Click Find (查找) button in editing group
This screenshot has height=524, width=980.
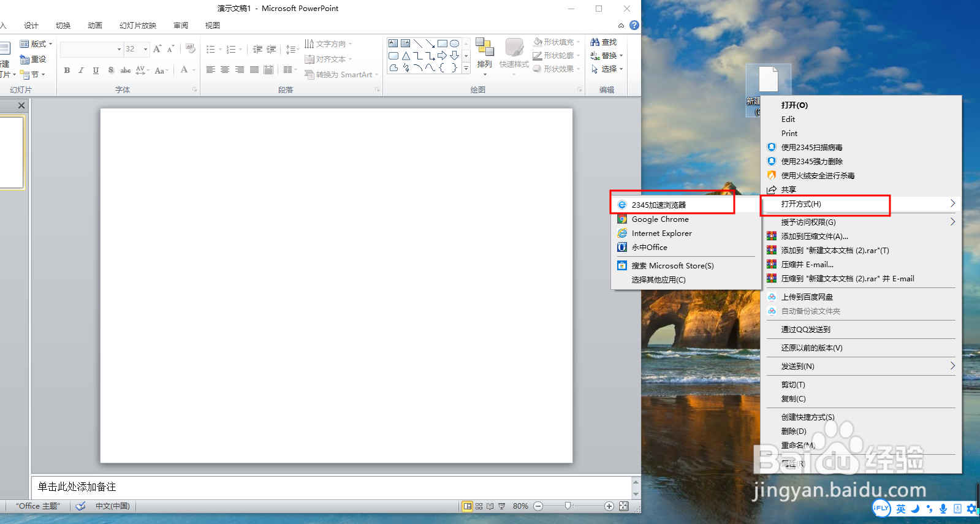click(604, 42)
